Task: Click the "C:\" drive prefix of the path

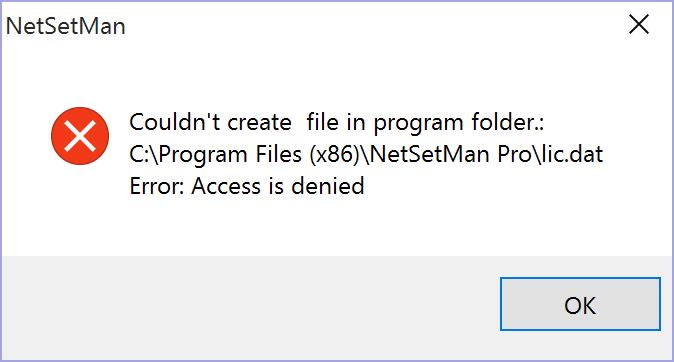Action: point(144,154)
